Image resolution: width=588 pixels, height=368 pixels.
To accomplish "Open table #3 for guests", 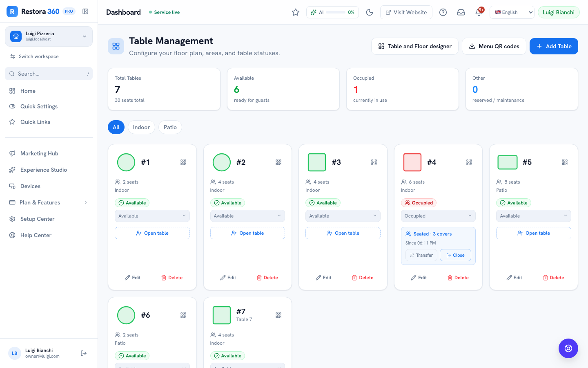I will [343, 233].
